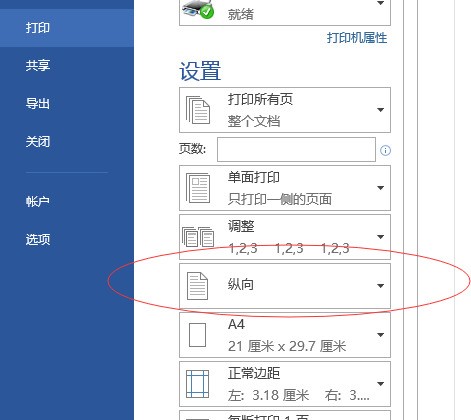Choose 关闭 in the sidebar

pyautogui.click(x=38, y=142)
